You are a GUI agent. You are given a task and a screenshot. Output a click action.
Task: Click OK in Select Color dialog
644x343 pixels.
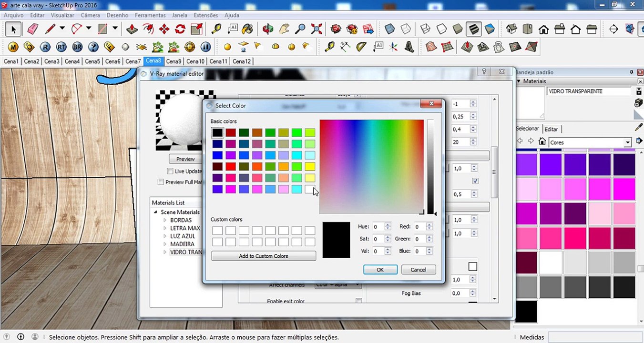tap(380, 270)
